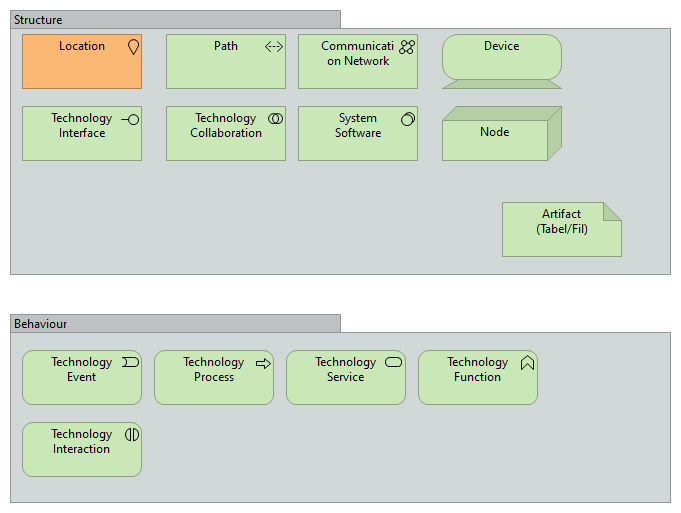Select the Behaviour group header tab
The height and width of the screenshot is (513, 681).
tap(175, 324)
